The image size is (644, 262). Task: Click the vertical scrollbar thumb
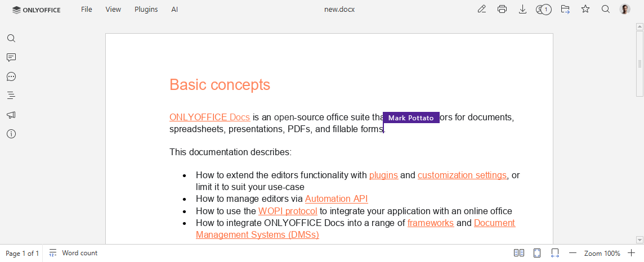tap(639, 64)
